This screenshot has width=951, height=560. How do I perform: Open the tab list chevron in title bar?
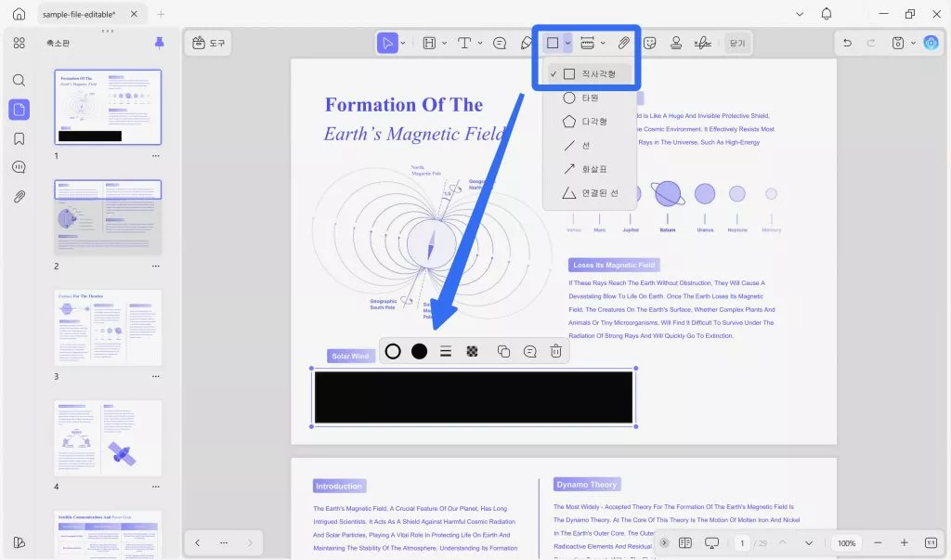pyautogui.click(x=800, y=14)
